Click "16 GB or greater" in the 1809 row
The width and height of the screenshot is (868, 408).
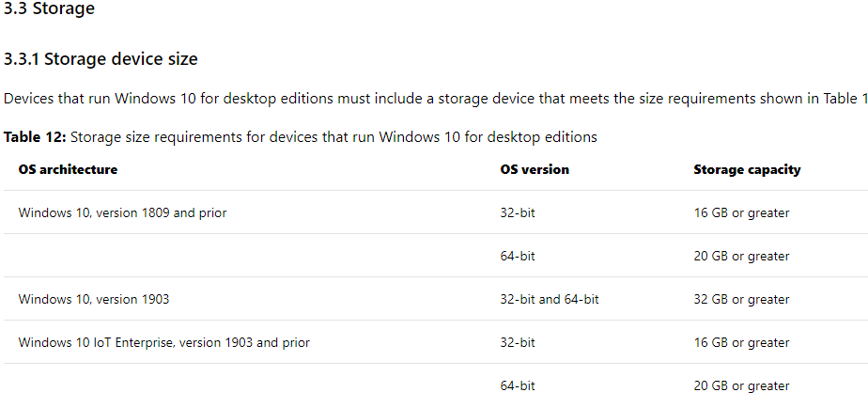[741, 212]
